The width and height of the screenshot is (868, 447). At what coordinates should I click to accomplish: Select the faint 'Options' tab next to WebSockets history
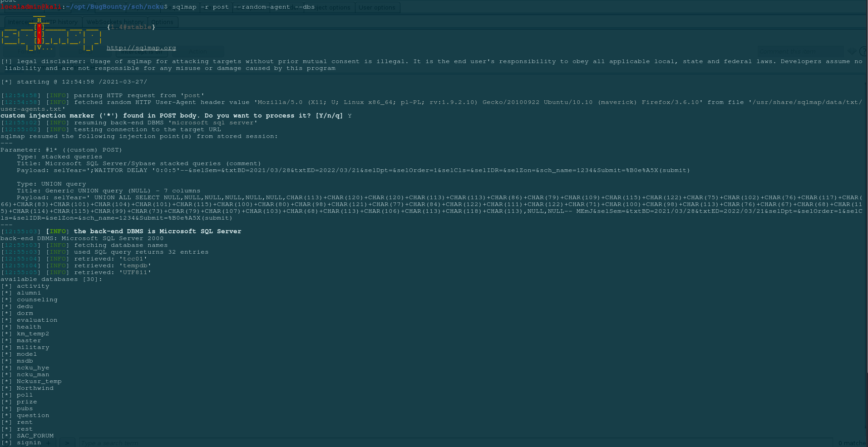pyautogui.click(x=162, y=22)
